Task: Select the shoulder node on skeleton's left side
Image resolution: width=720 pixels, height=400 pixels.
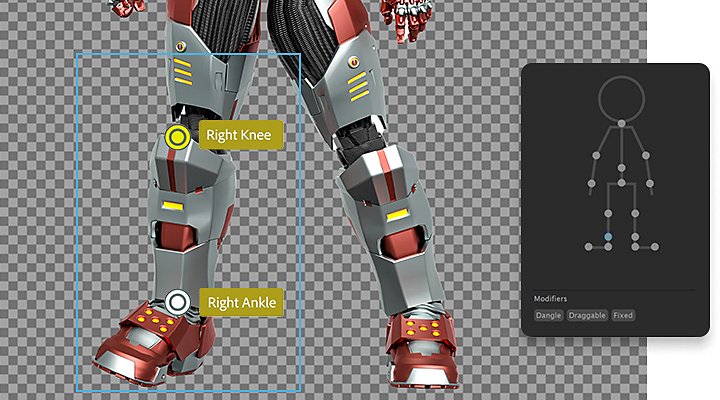Action: (596, 156)
